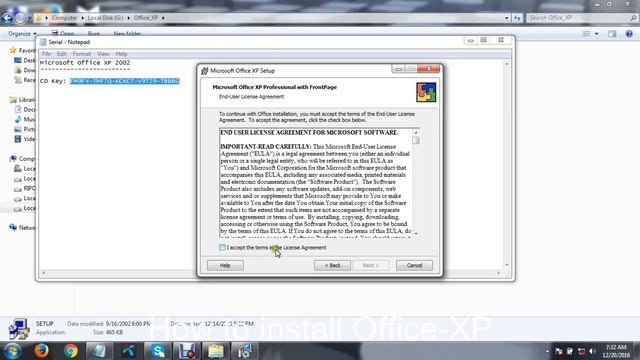Screen dimensions: 640x360
Task: Select Network in navigation pane
Action: 23,227
